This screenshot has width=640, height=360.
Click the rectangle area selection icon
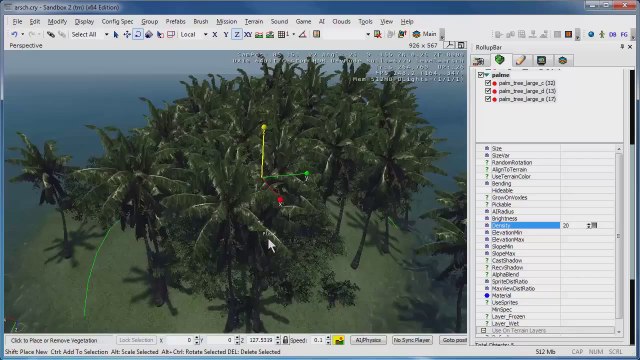point(171,35)
